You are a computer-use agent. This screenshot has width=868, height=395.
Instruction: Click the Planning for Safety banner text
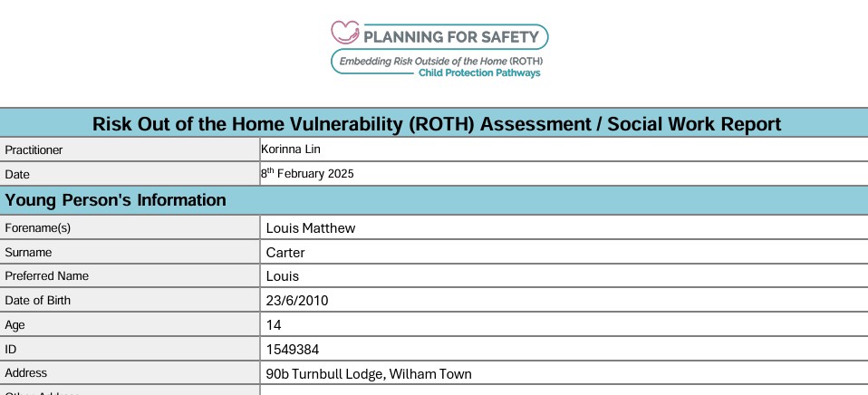click(x=450, y=37)
